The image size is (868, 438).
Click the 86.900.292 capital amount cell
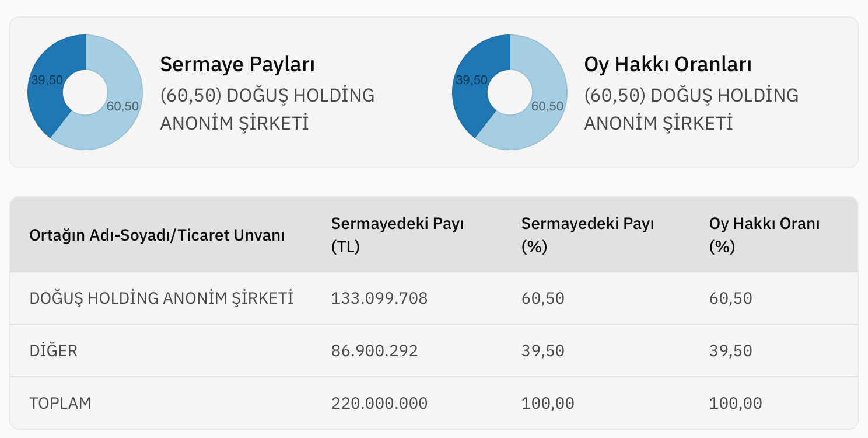click(x=374, y=351)
